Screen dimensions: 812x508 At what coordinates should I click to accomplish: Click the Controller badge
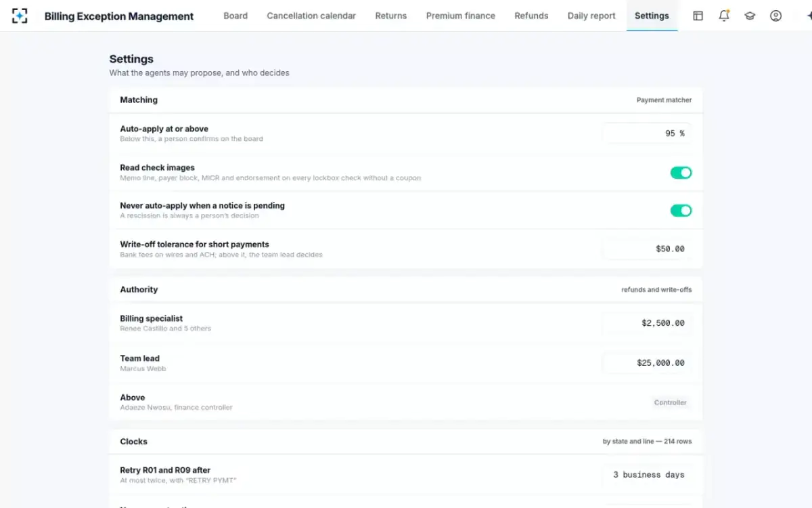(671, 402)
